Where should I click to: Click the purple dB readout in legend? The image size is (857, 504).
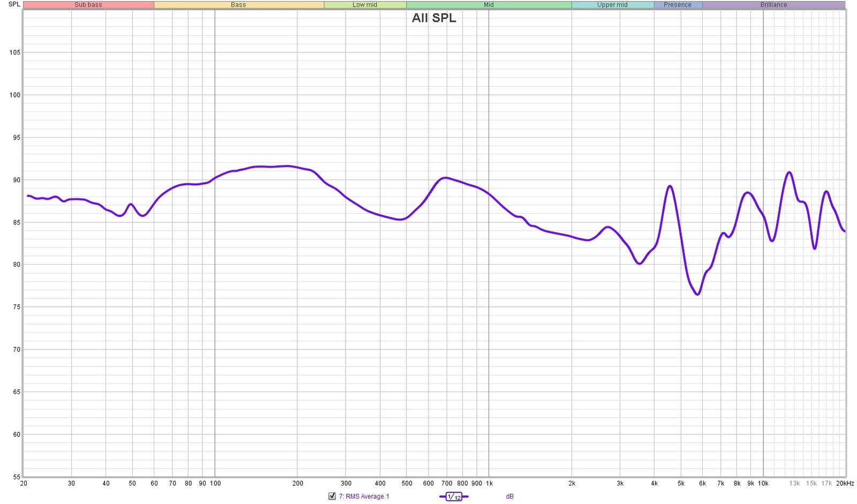[509, 497]
